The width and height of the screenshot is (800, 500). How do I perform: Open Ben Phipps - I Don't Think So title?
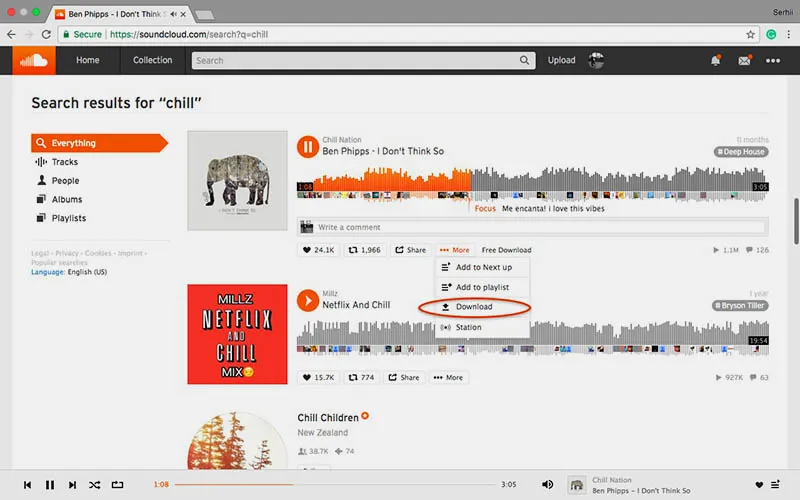tap(383, 152)
